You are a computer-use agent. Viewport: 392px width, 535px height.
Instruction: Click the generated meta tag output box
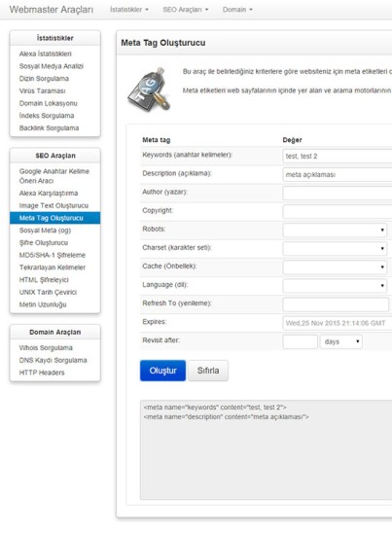point(267,450)
